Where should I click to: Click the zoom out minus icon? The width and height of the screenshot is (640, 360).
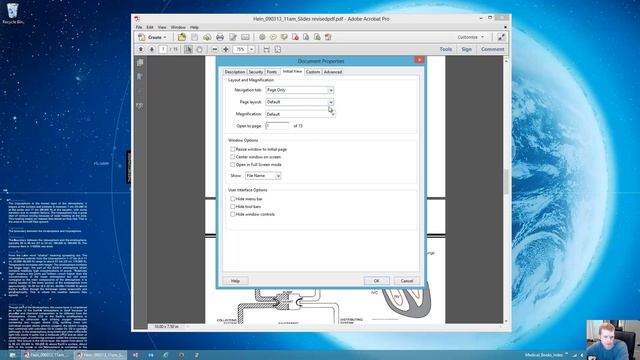tap(215, 49)
